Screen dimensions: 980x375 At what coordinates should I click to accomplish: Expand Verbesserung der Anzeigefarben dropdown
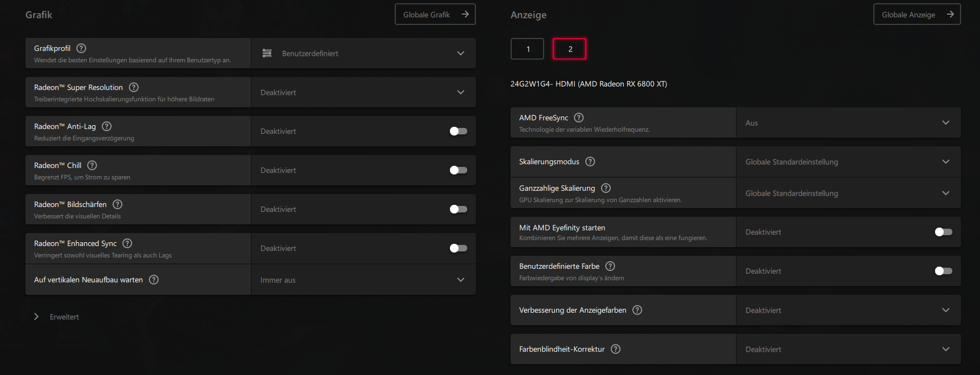point(848,310)
